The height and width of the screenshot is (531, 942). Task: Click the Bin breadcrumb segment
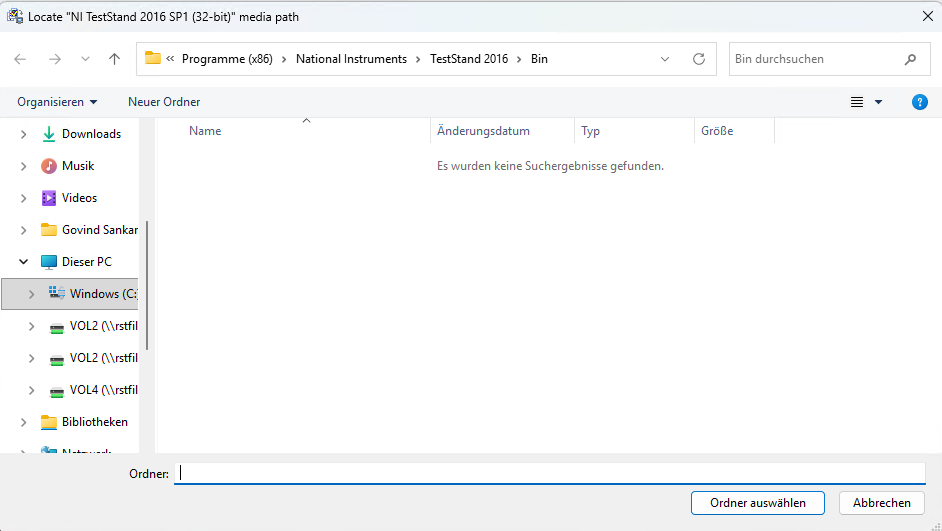tap(539, 59)
